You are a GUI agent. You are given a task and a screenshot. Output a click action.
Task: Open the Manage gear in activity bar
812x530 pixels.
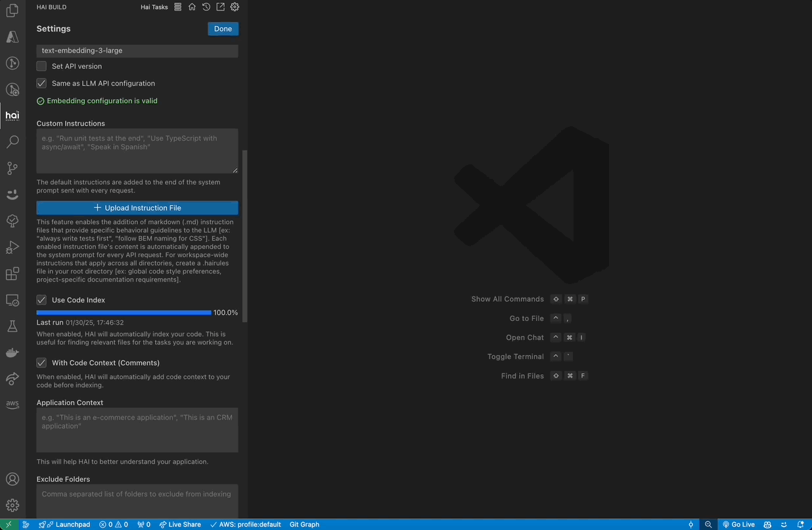[x=12, y=505]
